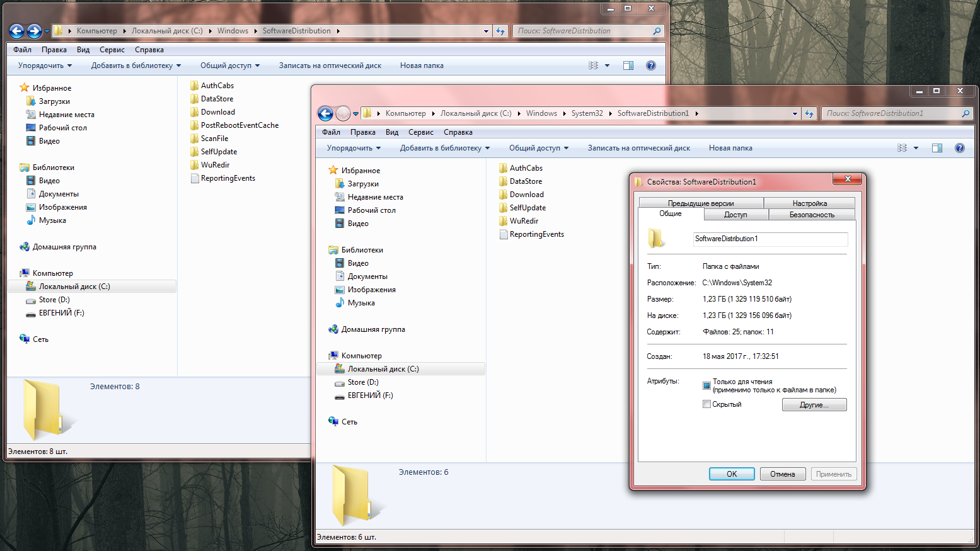Change view icon in SoftwareDistribution1 window

[x=902, y=148]
